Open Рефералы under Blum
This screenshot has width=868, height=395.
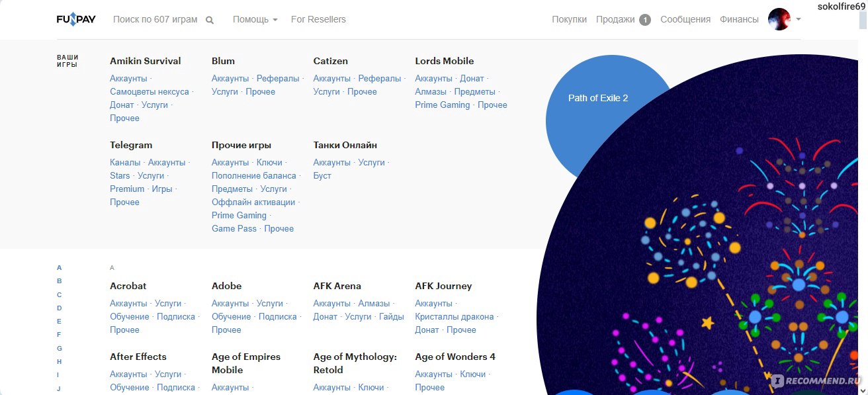tap(278, 78)
